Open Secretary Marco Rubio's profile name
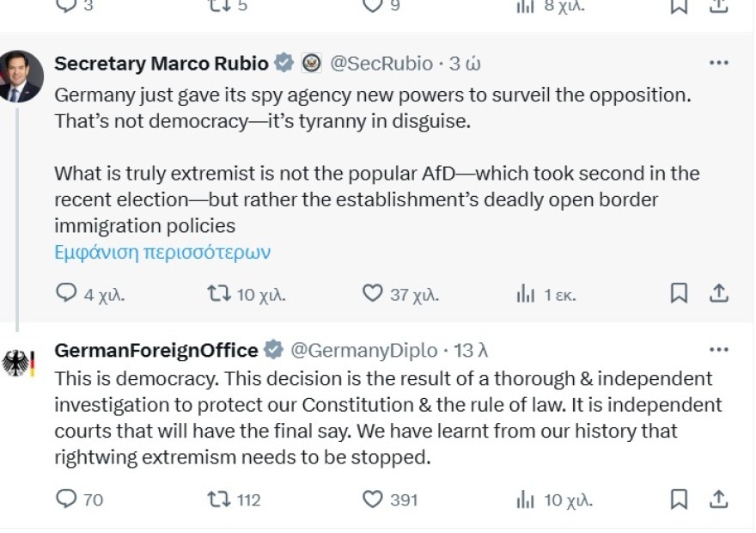 tap(162, 64)
